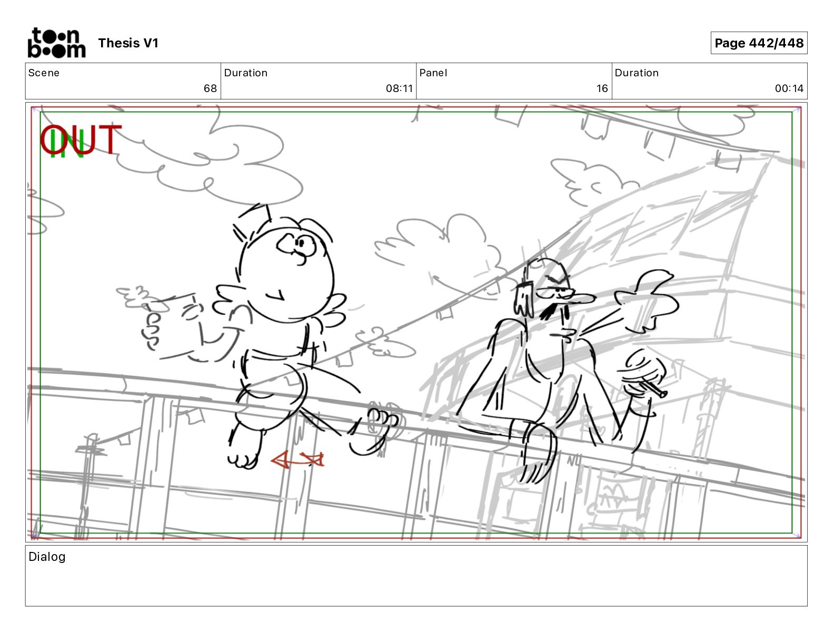Click the Duration label next to Panel
Screen dimensions: 834x644
(637, 73)
